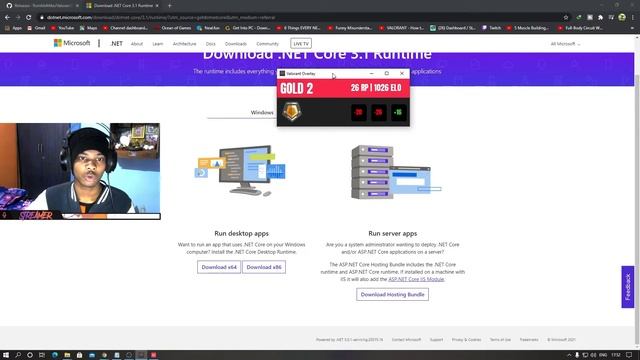Click the green +15 match result in overlay

point(398,113)
